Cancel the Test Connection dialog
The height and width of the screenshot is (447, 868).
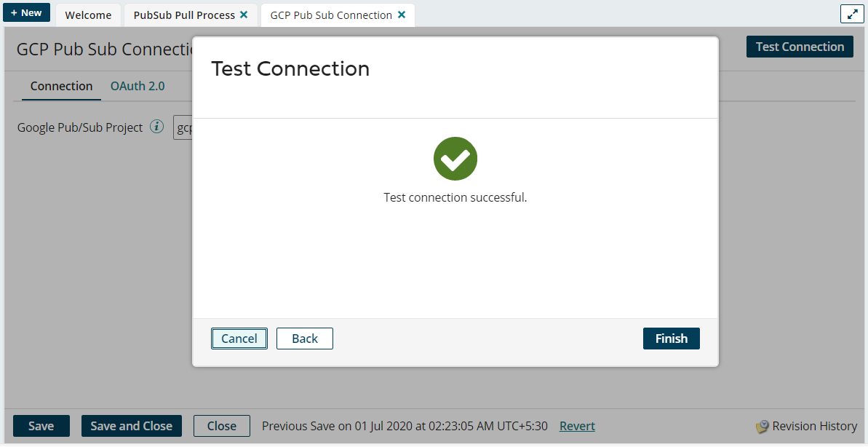239,339
